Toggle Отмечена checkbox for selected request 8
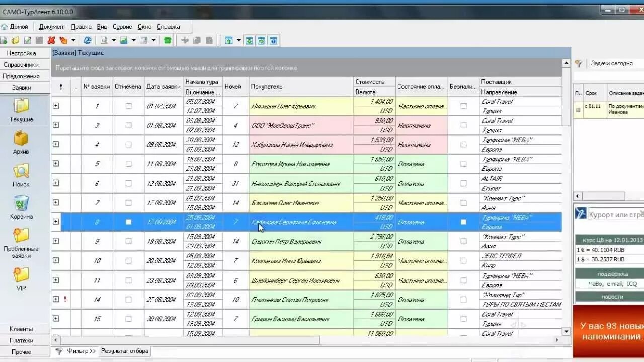644x362 pixels. (128, 222)
